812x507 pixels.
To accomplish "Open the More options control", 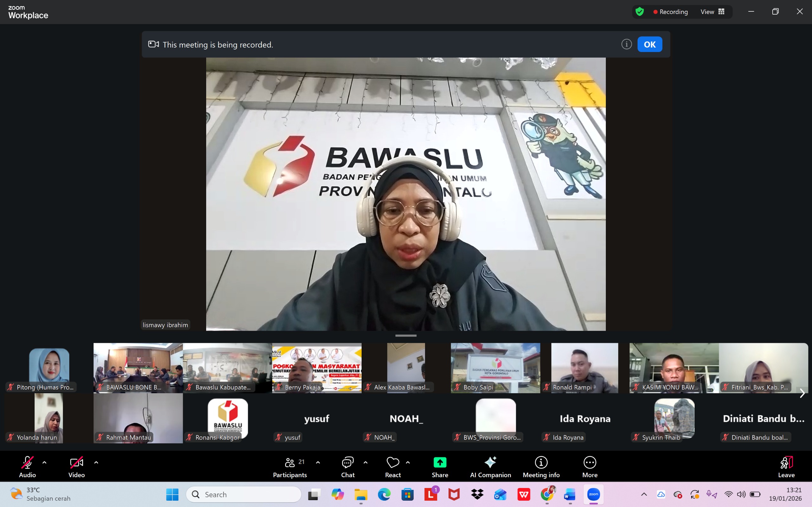I will pyautogui.click(x=590, y=466).
